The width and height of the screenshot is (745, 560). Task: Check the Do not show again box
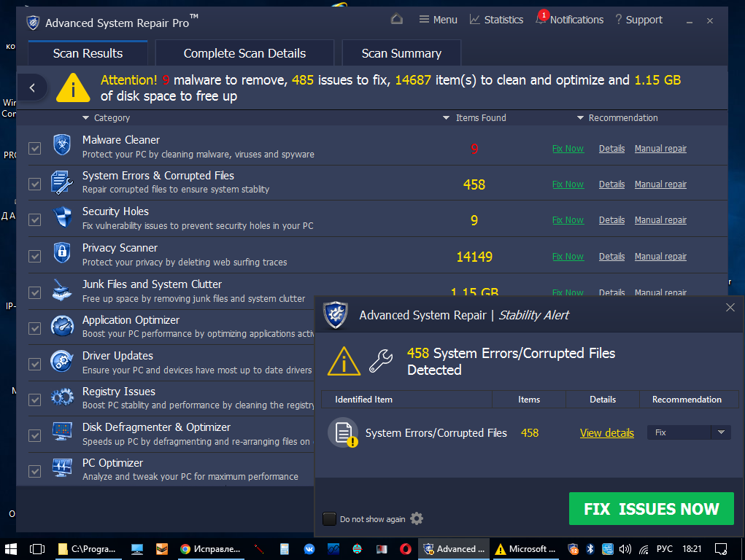(x=329, y=518)
